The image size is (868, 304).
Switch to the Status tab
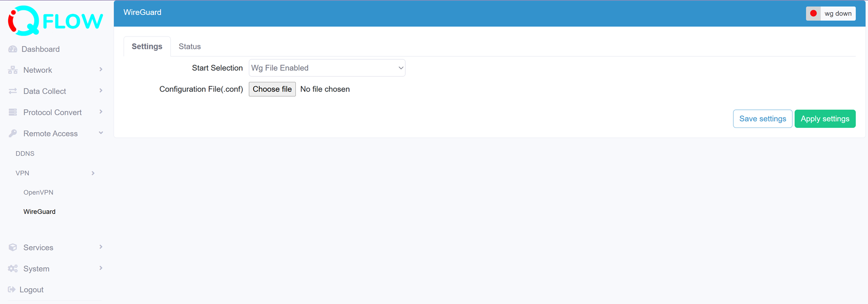pyautogui.click(x=190, y=46)
